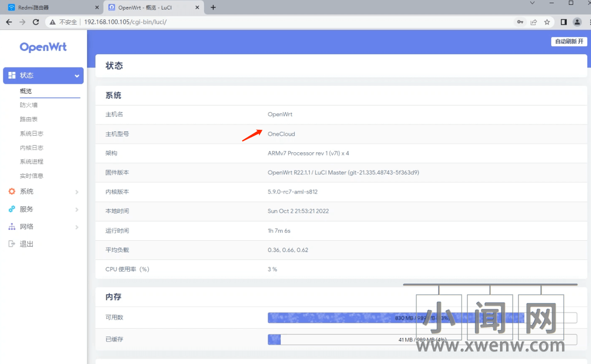Expand the 网络 sidebar section
This screenshot has height=364, width=591.
click(x=43, y=227)
